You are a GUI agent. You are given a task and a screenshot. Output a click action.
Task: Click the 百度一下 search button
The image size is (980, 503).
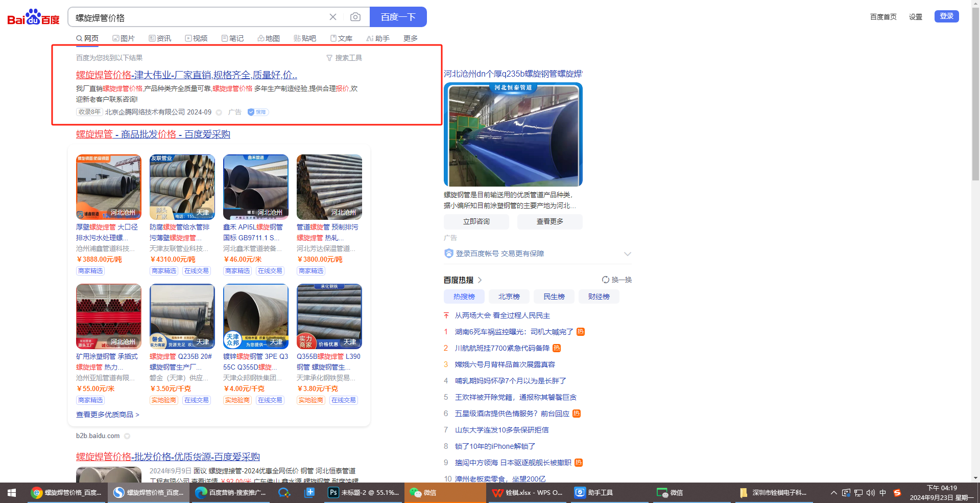(398, 17)
